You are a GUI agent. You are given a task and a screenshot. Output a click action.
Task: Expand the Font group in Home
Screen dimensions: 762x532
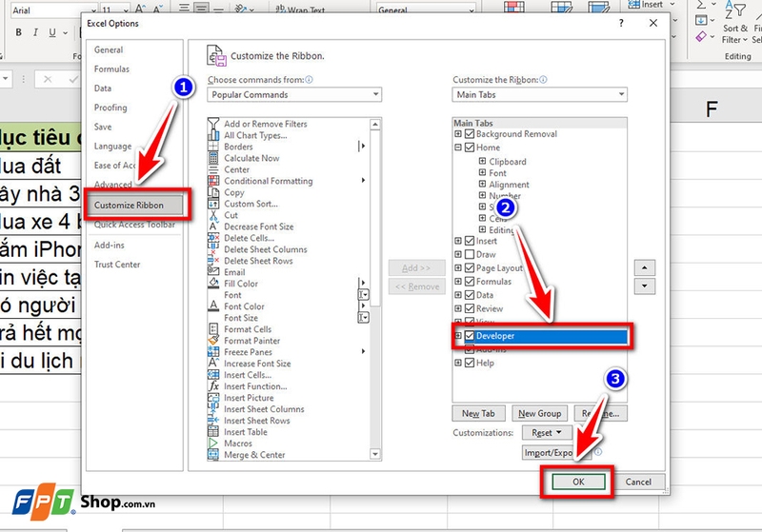click(x=482, y=172)
